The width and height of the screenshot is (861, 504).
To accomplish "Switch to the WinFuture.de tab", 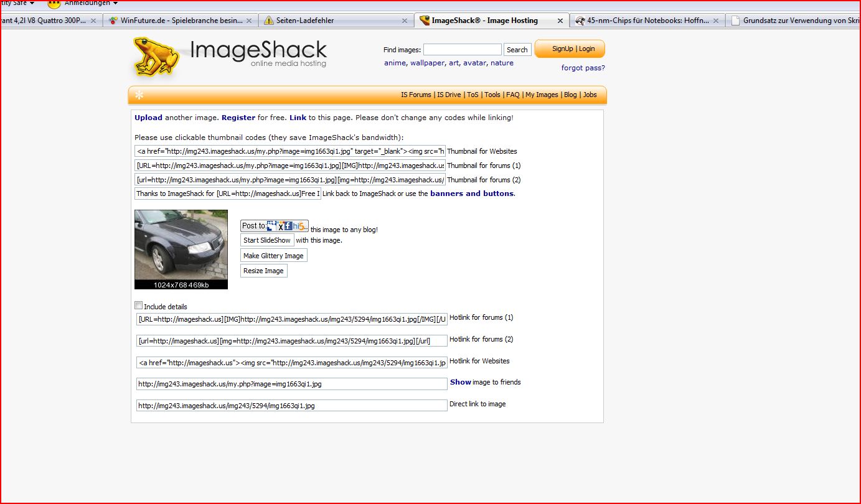I will pyautogui.click(x=181, y=21).
